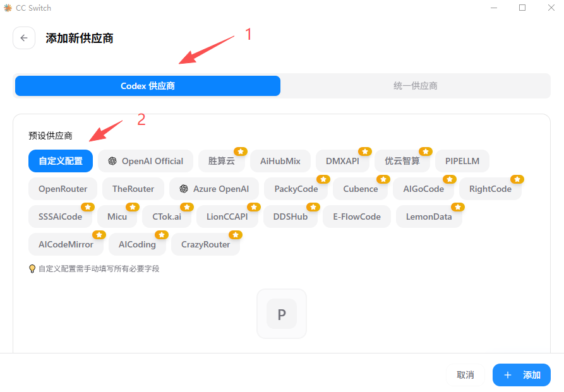The width and height of the screenshot is (564, 392).
Task: Click the OpenAI logo in OpenAI Official
Action: (112, 161)
